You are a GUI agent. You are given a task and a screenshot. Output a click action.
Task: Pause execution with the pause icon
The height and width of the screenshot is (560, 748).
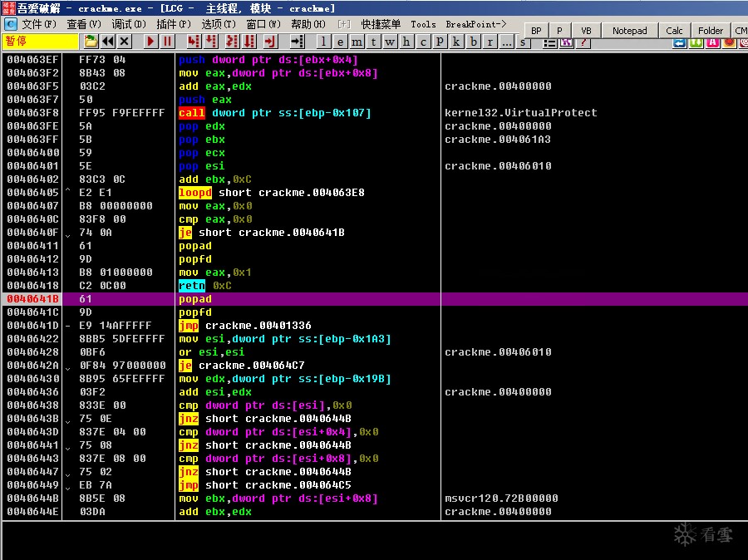click(167, 42)
